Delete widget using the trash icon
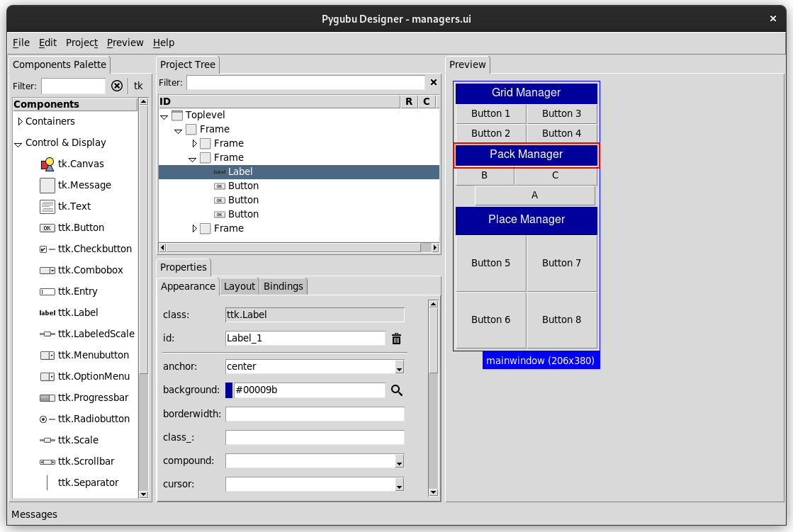Image resolution: width=793 pixels, height=532 pixels. (x=397, y=339)
